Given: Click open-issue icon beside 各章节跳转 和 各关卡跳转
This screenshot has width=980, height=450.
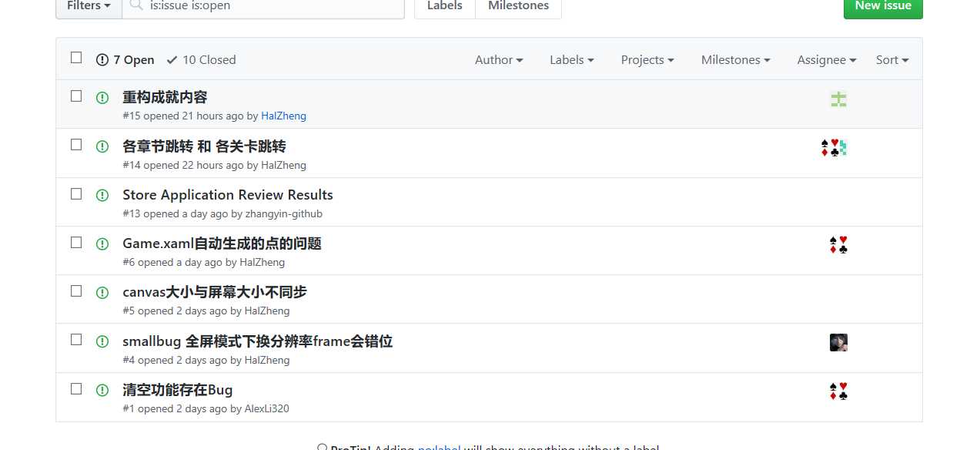Looking at the screenshot, I should coord(102,146).
